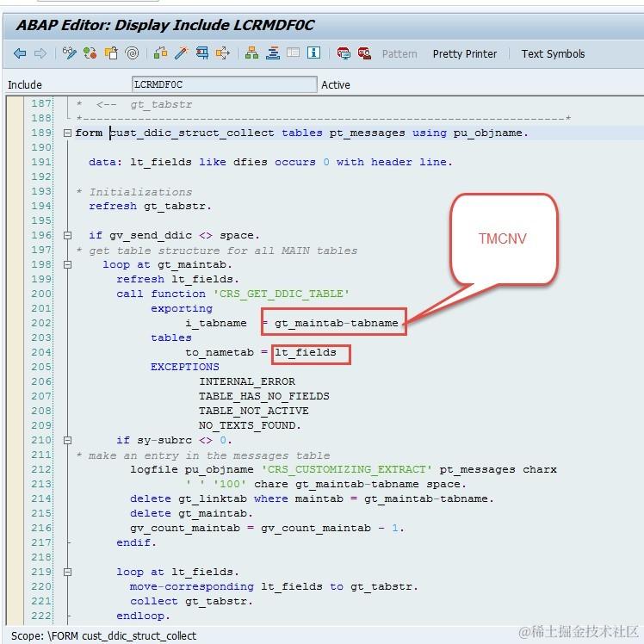Image resolution: width=644 pixels, height=644 pixels.
Task: Click gv_count_maintab assignment on line 216
Action: (268, 528)
